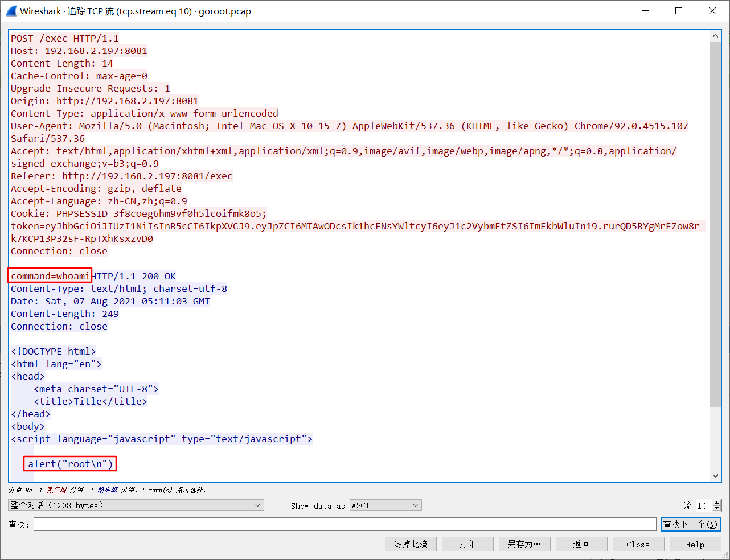Click the <title>Title</title> line
This screenshot has height=560, width=730.
click(91, 401)
